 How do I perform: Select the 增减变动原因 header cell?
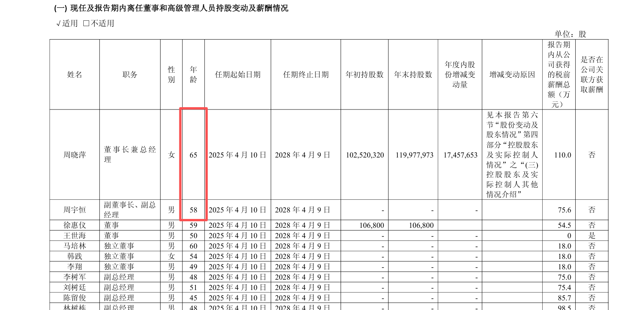(x=512, y=75)
